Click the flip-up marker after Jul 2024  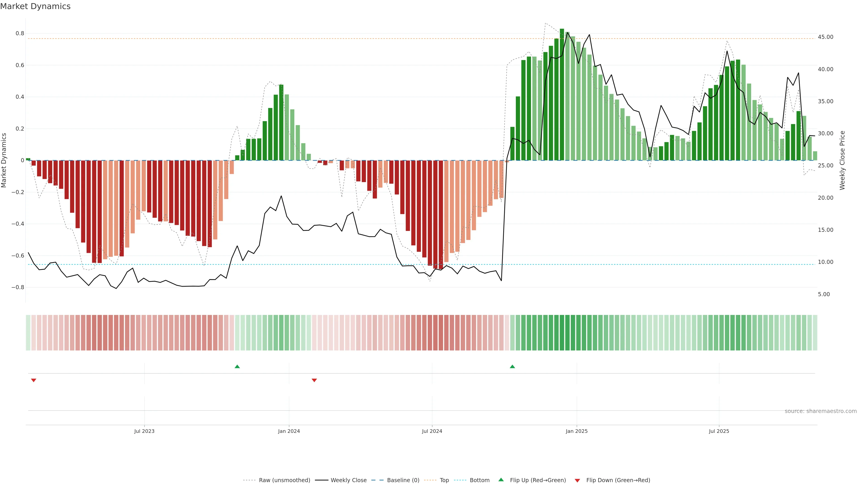512,366
